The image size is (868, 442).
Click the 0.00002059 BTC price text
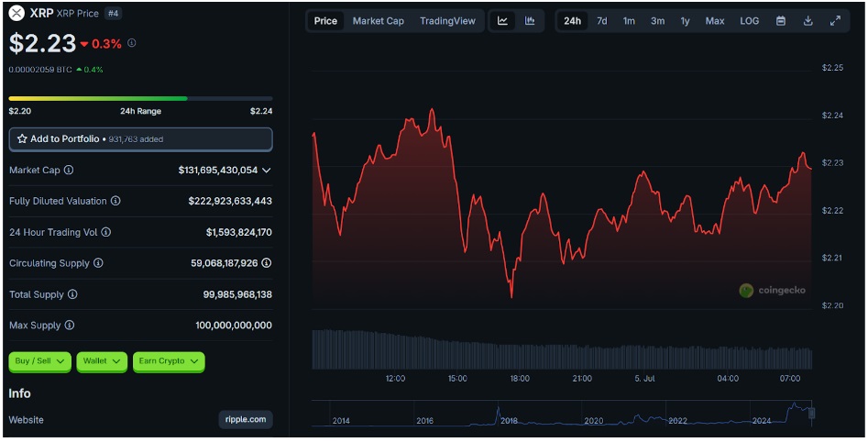[x=40, y=70]
